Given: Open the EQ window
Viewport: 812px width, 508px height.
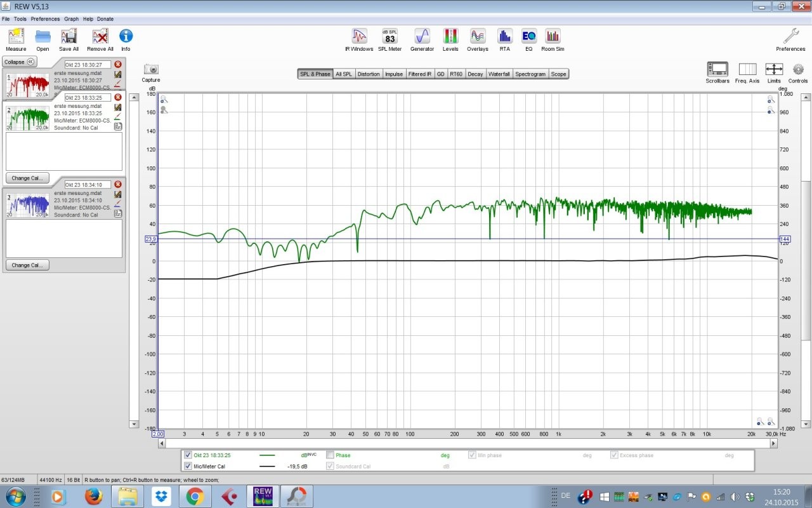Looking at the screenshot, I should point(528,39).
